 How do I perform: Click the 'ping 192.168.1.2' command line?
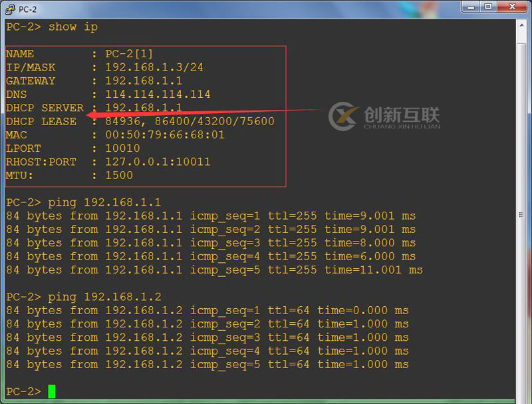[100, 297]
